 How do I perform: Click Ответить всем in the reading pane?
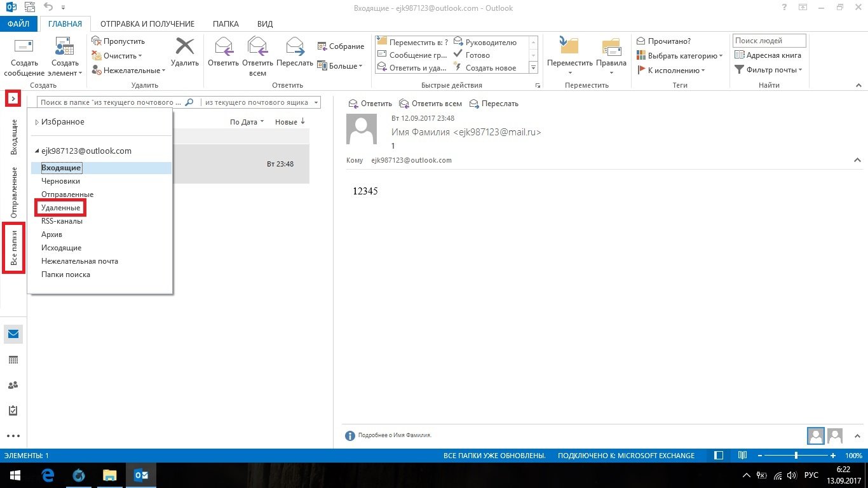(x=431, y=104)
